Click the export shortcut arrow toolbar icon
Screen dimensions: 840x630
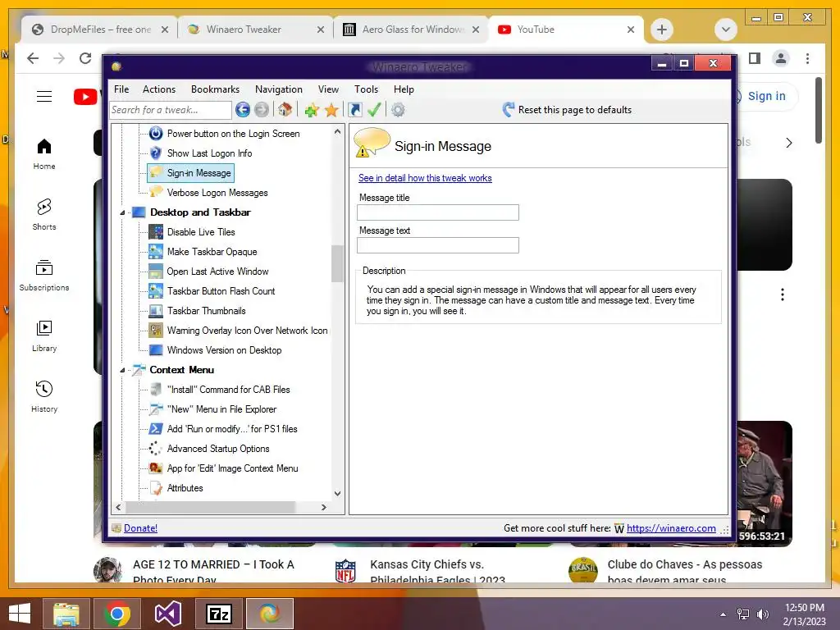355,110
